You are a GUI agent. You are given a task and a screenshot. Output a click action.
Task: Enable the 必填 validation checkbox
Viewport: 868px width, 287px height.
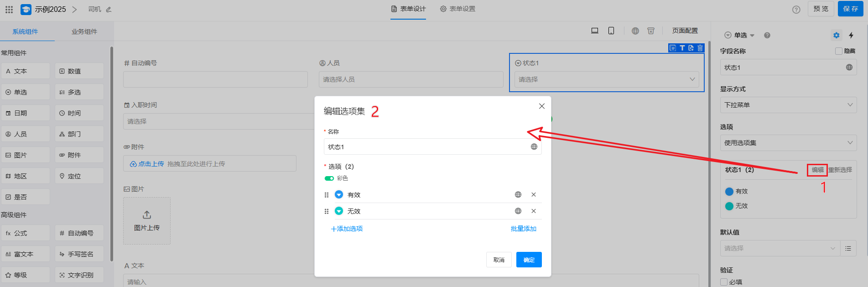[x=724, y=282]
